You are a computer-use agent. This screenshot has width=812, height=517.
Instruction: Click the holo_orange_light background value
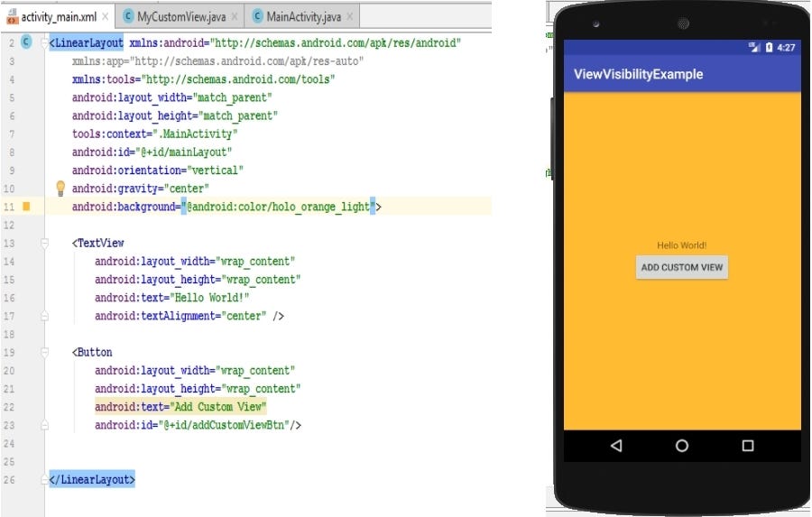coord(278,207)
